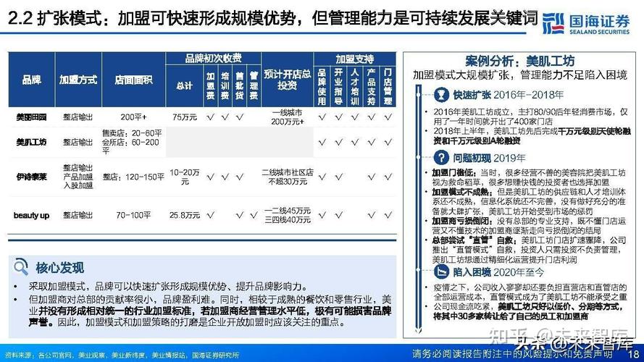Viewport: 644px width, 362px height.
Task: Click the magnifier icon beside 核心发现
Action: 20,266
